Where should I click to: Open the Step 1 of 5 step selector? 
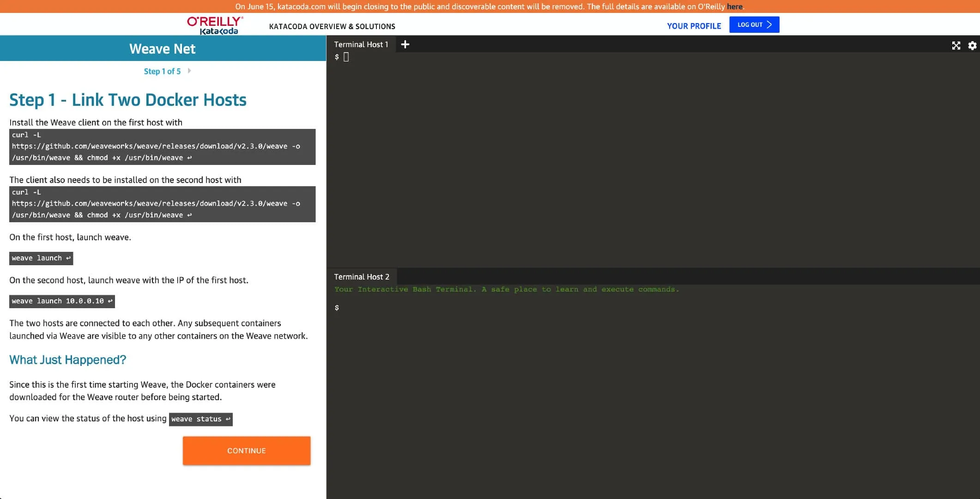[162, 71]
